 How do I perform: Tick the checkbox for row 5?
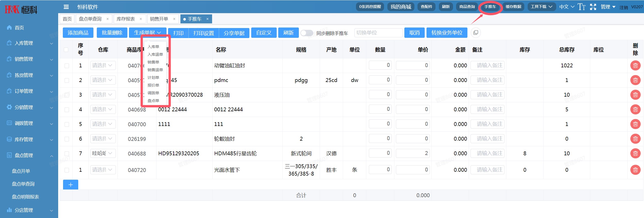pyautogui.click(x=67, y=124)
